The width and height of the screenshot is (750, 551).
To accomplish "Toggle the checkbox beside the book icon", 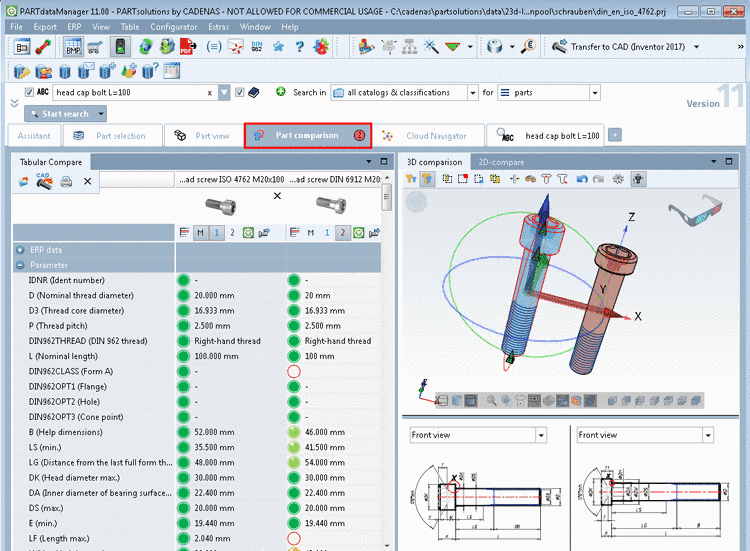I will [239, 92].
